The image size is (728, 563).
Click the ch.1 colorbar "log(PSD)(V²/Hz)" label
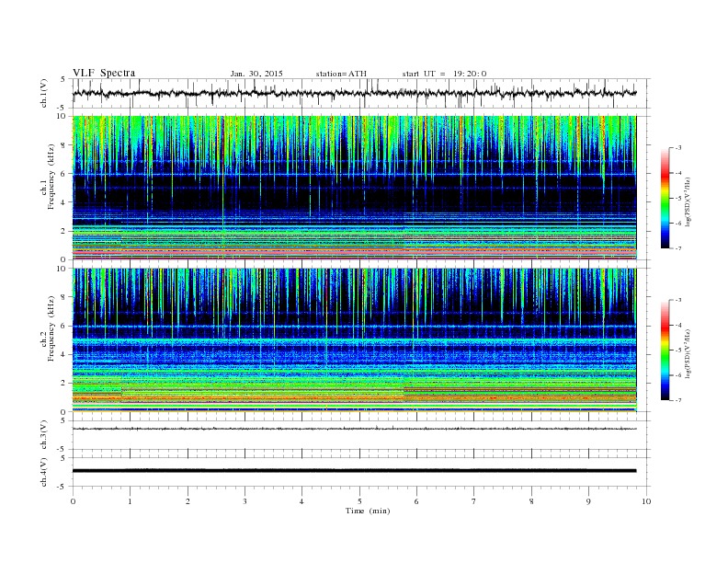tap(688, 201)
